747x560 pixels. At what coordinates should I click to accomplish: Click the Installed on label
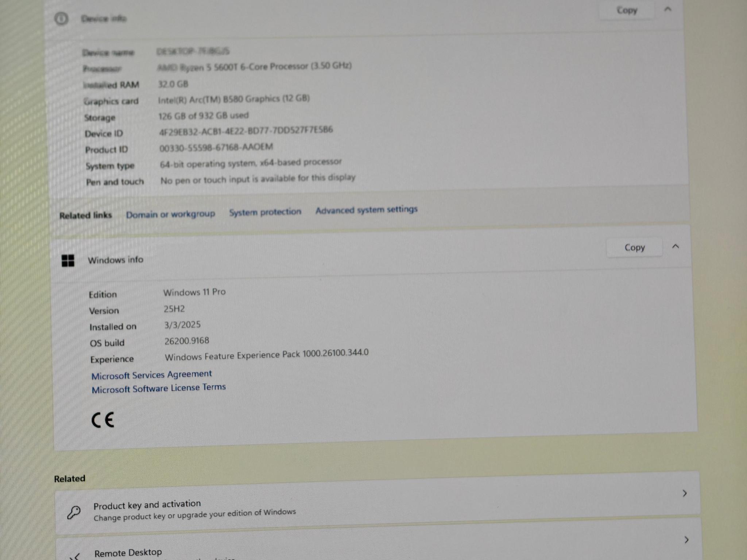coord(113,327)
